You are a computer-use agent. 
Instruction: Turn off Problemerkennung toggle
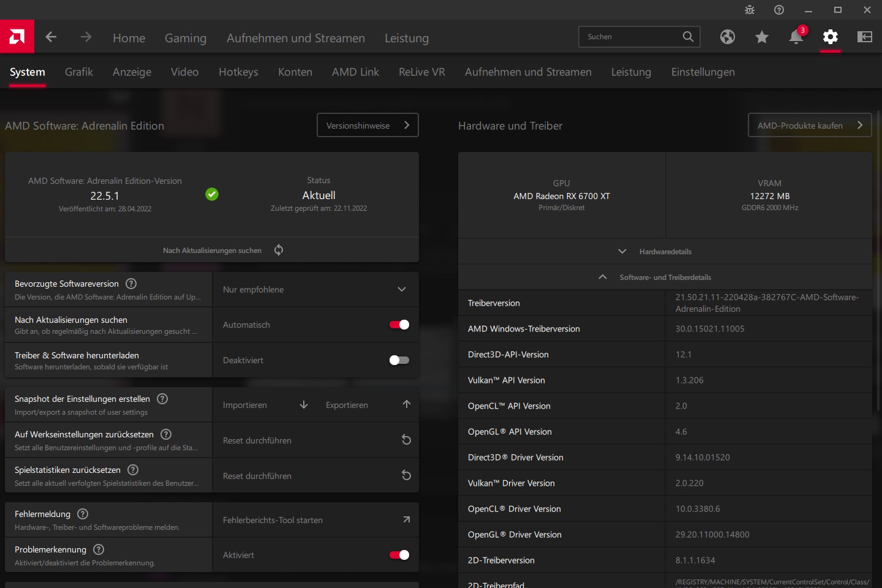click(x=399, y=555)
